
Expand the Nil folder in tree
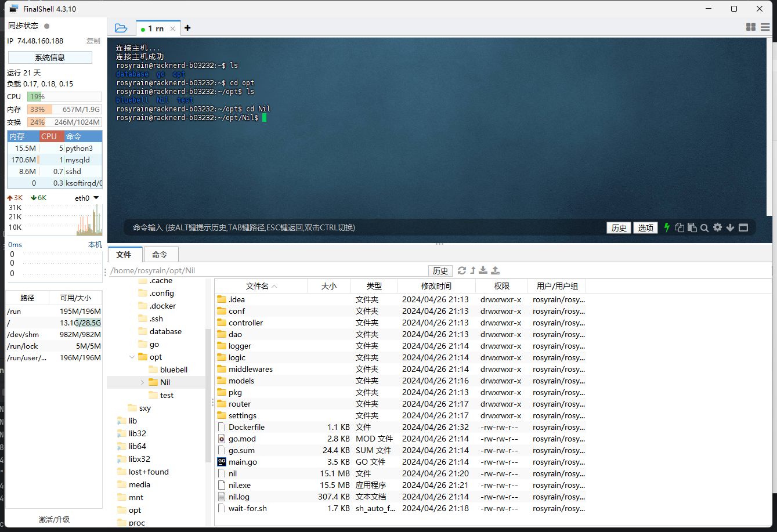click(x=143, y=382)
